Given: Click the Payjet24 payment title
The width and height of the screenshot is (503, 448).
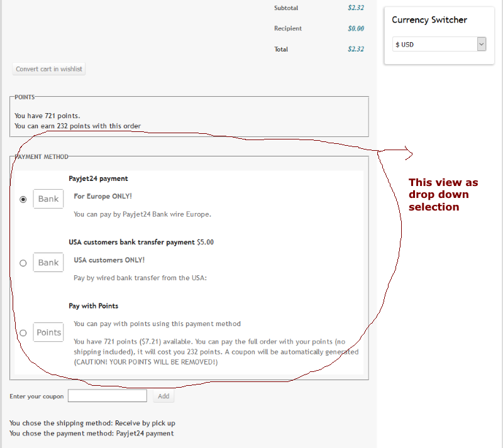Looking at the screenshot, I should pyautogui.click(x=98, y=178).
